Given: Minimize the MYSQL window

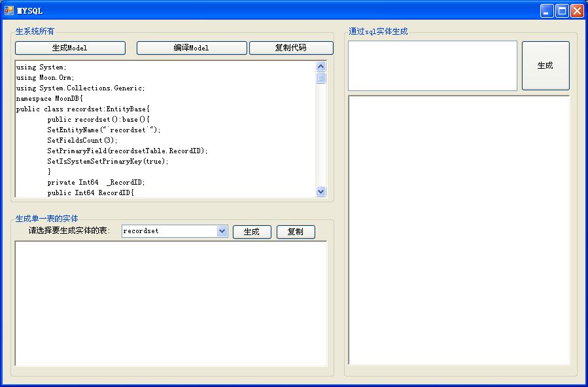Looking at the screenshot, I should [x=547, y=11].
